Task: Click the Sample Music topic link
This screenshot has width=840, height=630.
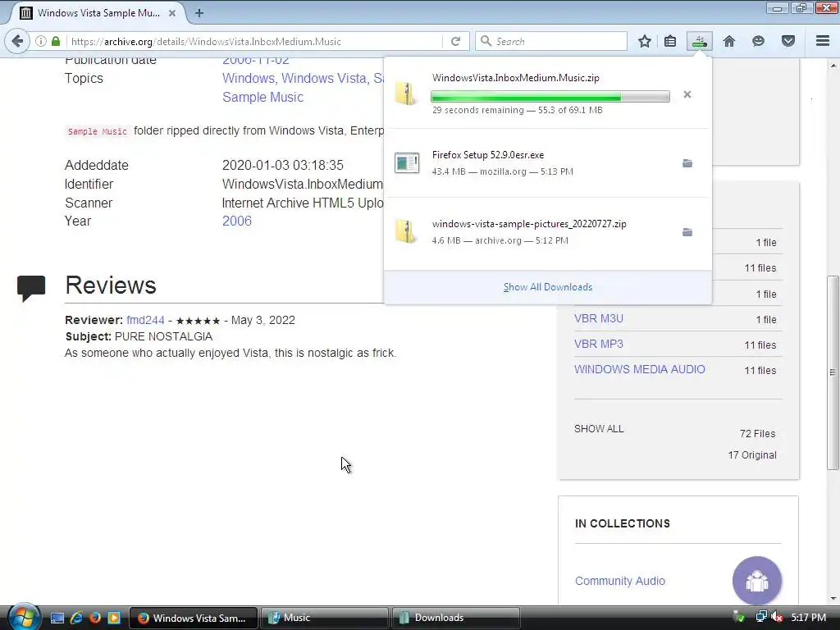Action: point(262,97)
